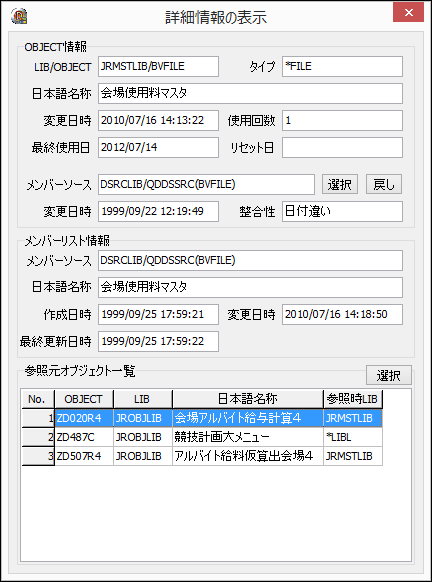
Task: Click the No. column header
Action: [x=38, y=399]
